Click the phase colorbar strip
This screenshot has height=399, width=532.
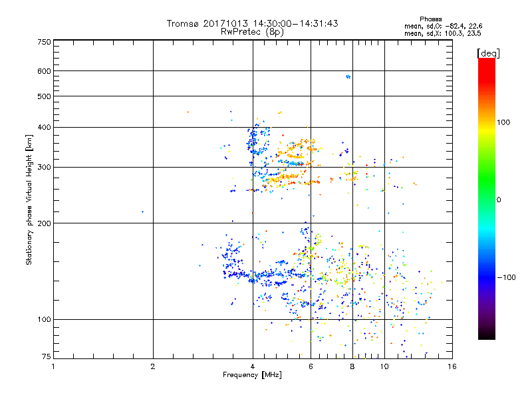[x=487, y=199]
